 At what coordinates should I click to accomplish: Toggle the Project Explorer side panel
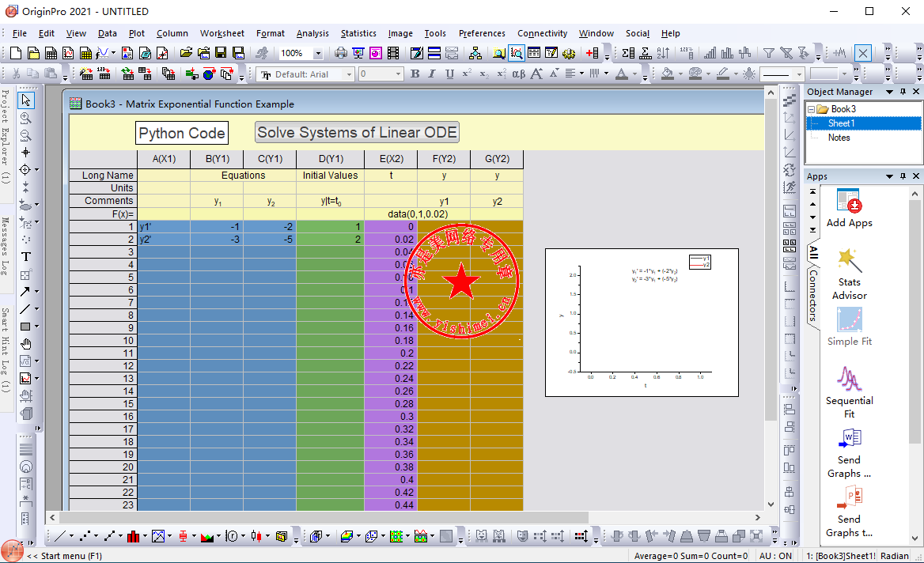click(x=6, y=137)
